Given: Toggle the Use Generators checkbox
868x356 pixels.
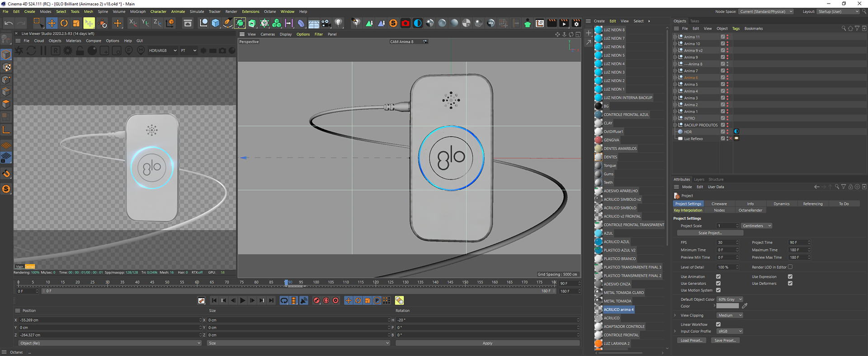Looking at the screenshot, I should (718, 283).
